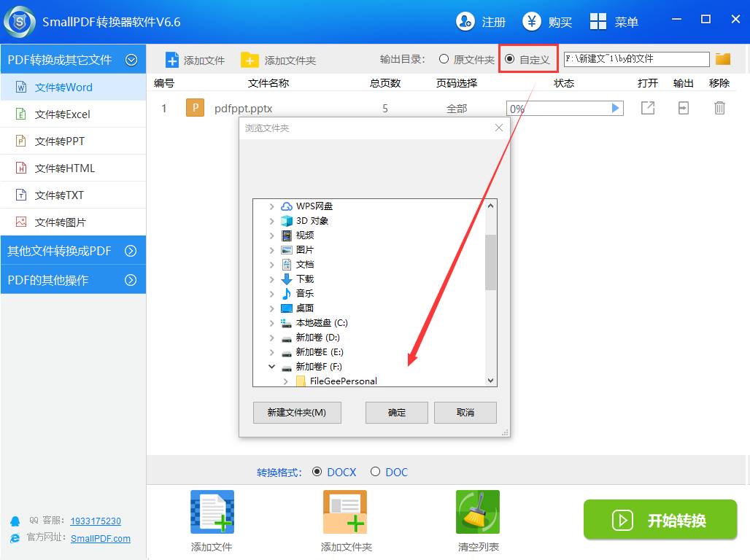Click the output folder icon in file row
This screenshot has width=750, height=560.
(x=683, y=108)
